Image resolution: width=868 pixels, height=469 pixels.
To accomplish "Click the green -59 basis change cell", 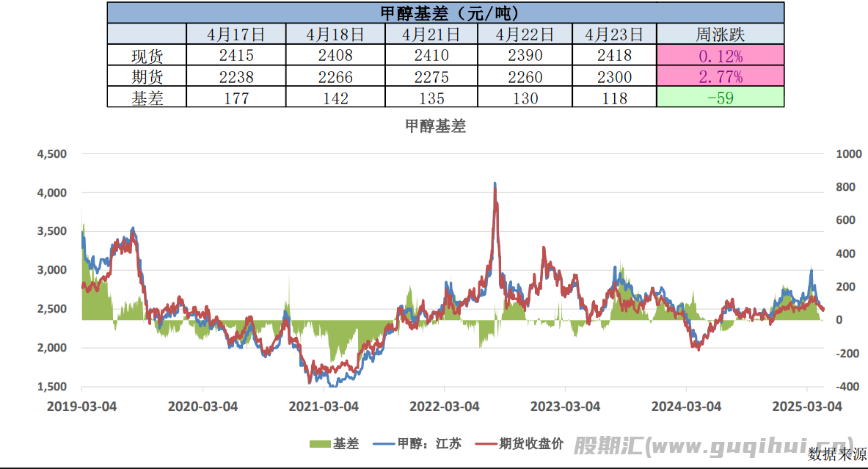I will 720,98.
